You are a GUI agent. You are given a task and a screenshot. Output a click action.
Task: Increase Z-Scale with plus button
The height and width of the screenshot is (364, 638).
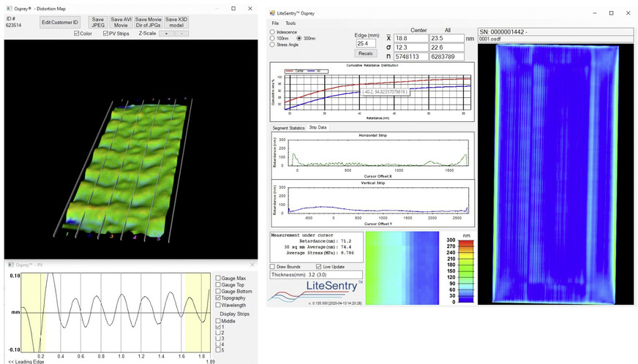point(166,34)
